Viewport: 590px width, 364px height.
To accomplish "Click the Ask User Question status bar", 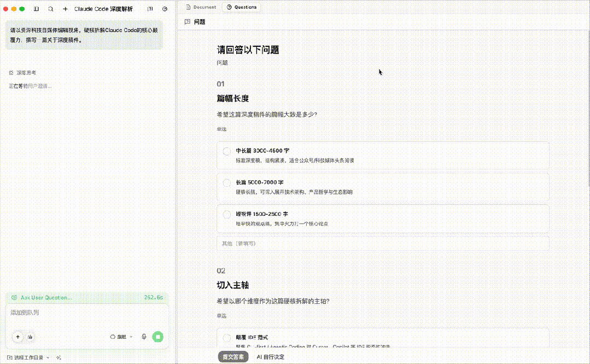I will (87, 297).
